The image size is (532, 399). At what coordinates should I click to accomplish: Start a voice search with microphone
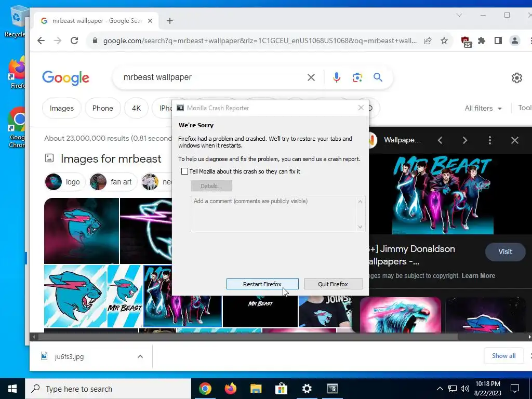pyautogui.click(x=336, y=78)
